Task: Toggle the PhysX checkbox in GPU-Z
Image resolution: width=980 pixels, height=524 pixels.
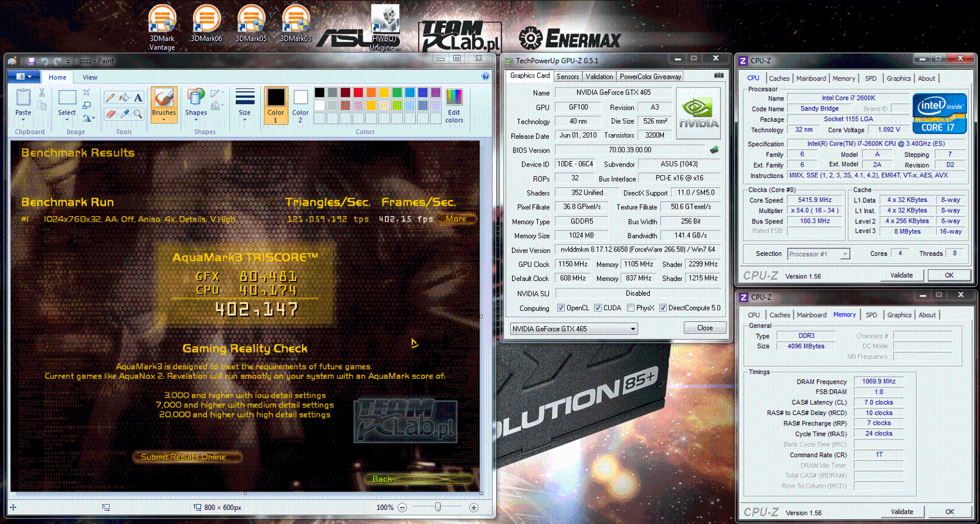Action: point(631,308)
